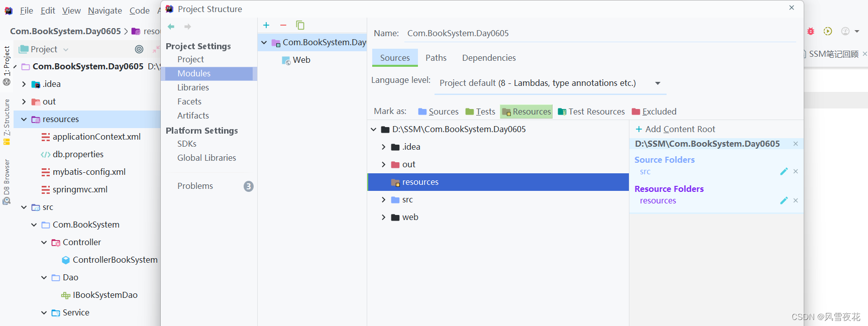Collapse the Com.BookSystem.Day0605 module node
The width and height of the screenshot is (868, 326).
click(264, 43)
